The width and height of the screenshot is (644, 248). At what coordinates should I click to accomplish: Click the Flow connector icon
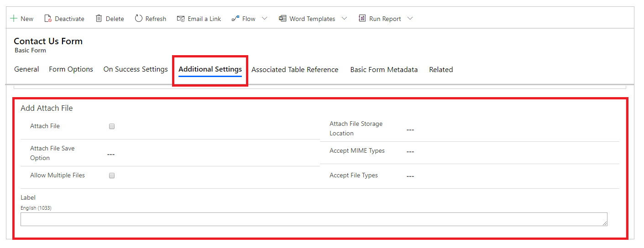[236, 19]
